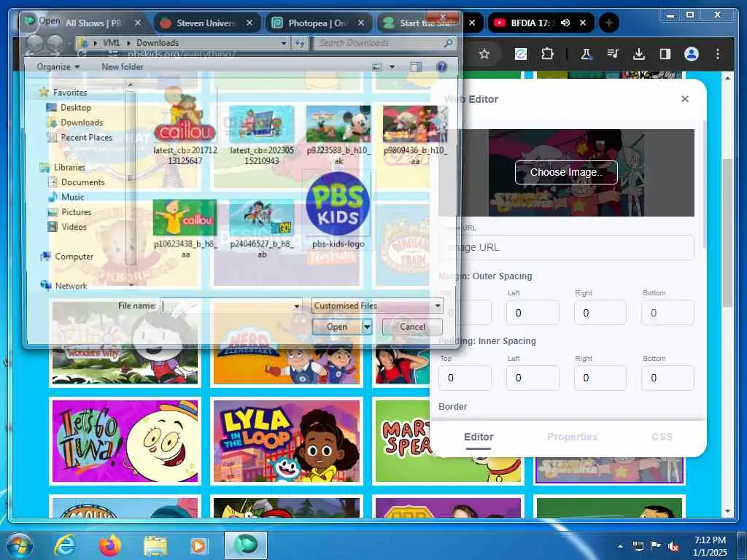
Task: Click the taskbar clock showing 7:12 PM
Action: (710, 546)
